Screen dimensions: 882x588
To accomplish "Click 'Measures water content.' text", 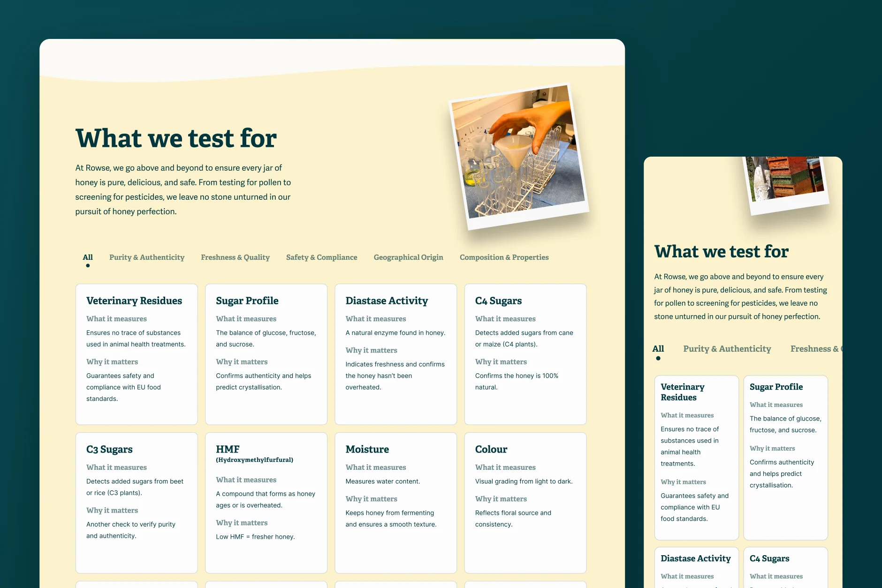I will pyautogui.click(x=383, y=482).
